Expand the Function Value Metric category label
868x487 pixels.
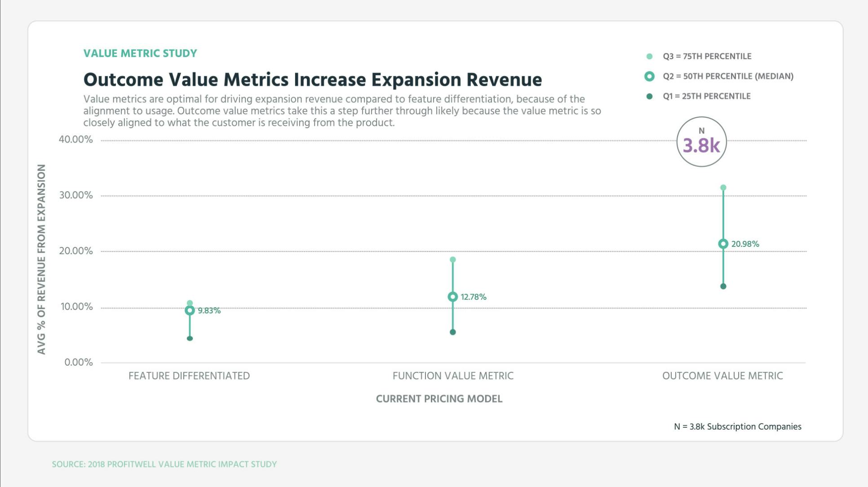(453, 375)
